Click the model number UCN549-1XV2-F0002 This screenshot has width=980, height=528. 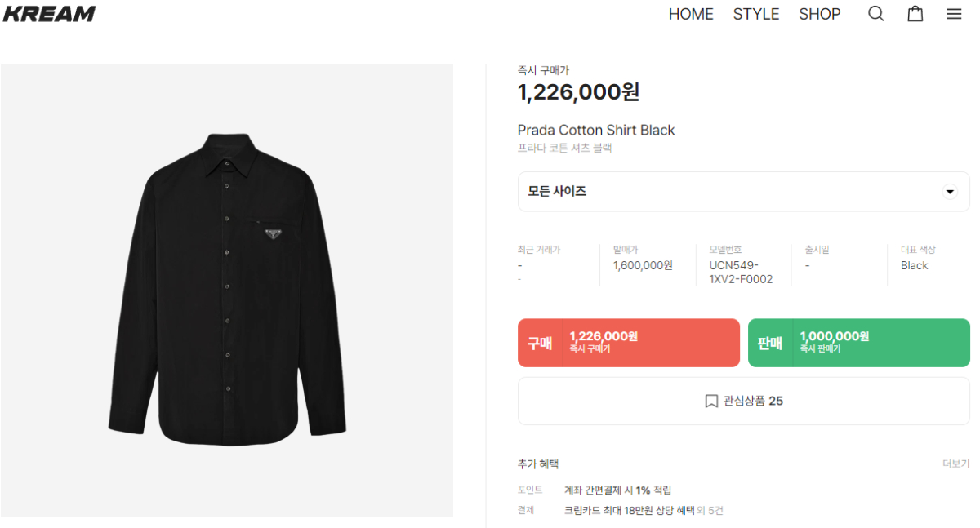click(x=741, y=273)
